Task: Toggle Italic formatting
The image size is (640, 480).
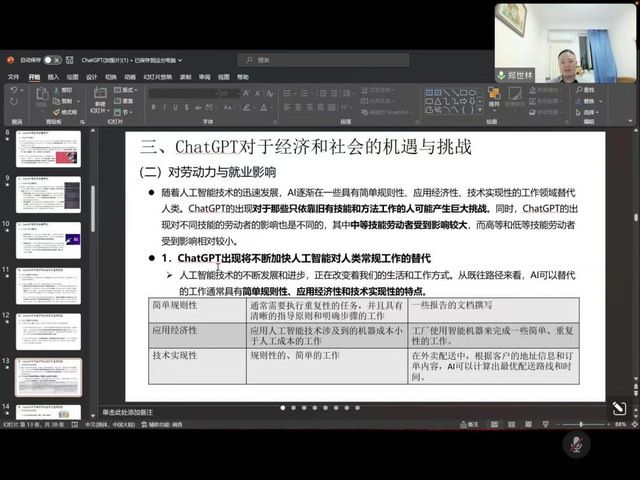Action: click(x=164, y=107)
